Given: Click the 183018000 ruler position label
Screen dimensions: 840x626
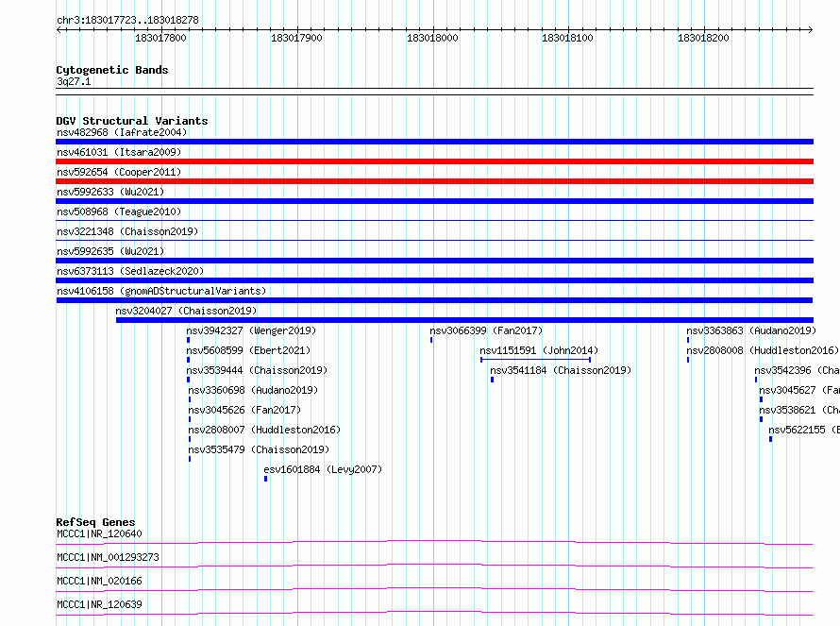Looking at the screenshot, I should [x=432, y=38].
